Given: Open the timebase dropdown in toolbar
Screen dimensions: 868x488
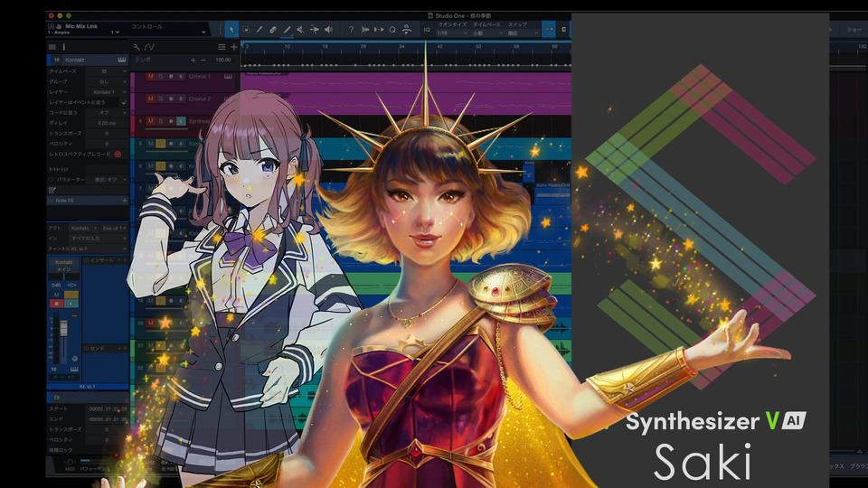Looking at the screenshot, I should click(x=487, y=33).
